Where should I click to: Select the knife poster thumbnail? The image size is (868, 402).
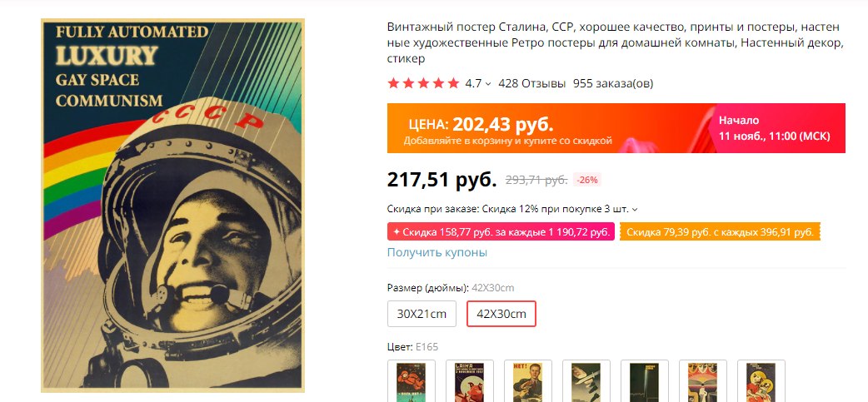586,381
